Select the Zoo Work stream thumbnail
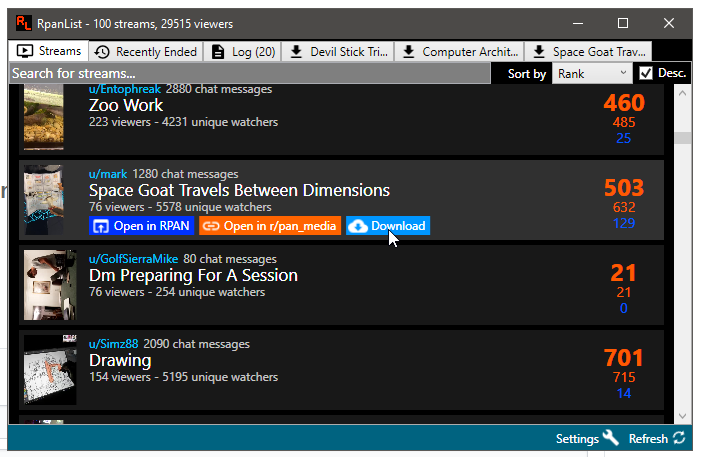701x457 pixels. pyautogui.click(x=43, y=117)
